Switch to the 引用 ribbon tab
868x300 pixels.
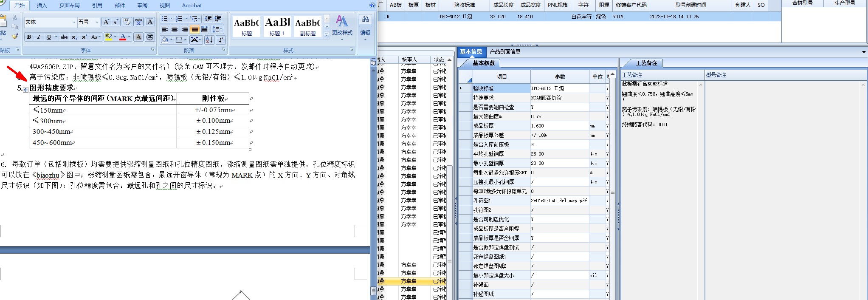(97, 6)
